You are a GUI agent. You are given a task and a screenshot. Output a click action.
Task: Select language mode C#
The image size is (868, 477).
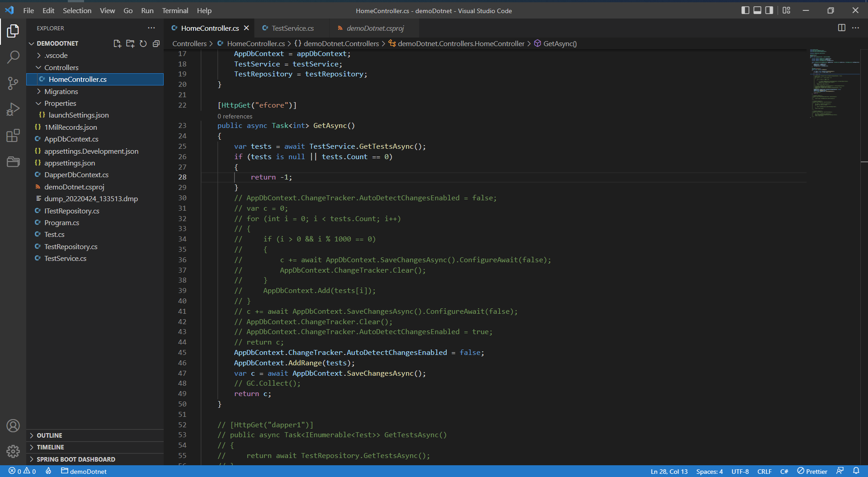[784, 471]
